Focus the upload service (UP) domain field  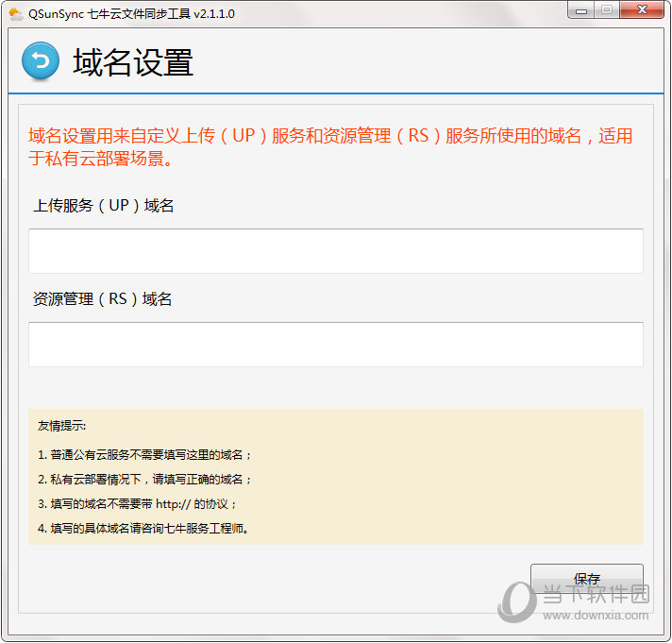336,251
